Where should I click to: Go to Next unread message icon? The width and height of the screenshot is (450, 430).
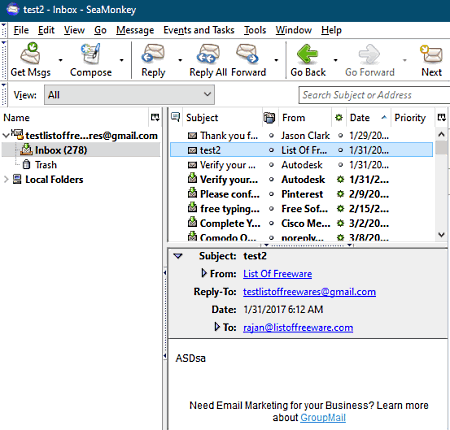click(x=431, y=54)
